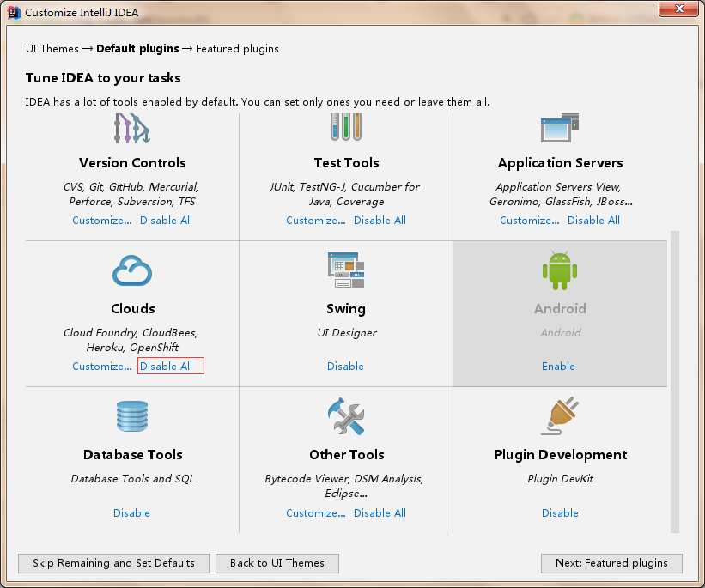Click the Version Controls branch icon
This screenshot has width=705, height=588.
[x=131, y=129]
